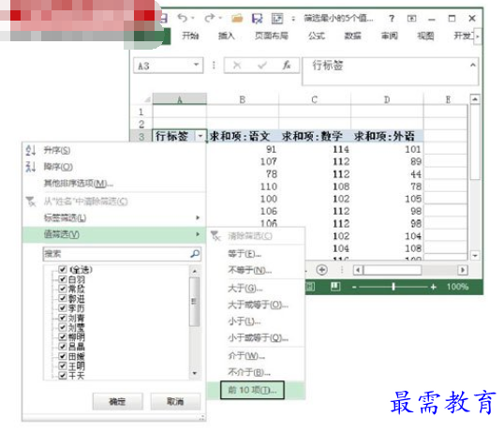Click the Redo arrow in quick access toolbar
Screen dimensions: 504x432
[x=210, y=18]
